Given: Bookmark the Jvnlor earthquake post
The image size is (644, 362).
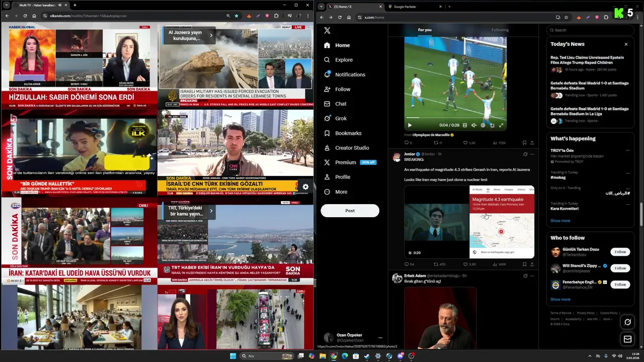Looking at the screenshot, I should tap(524, 264).
